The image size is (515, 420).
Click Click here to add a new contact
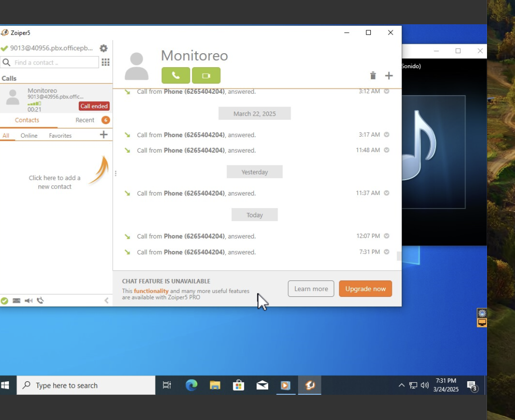55,182
